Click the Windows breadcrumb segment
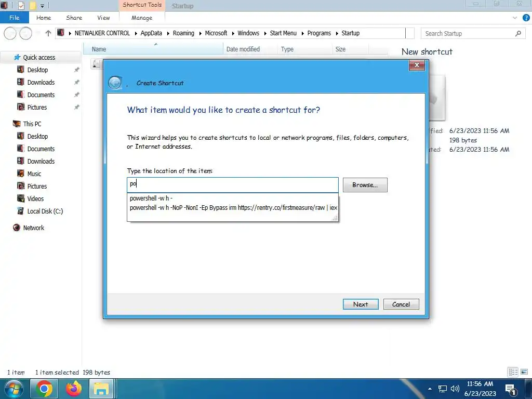Image resolution: width=532 pixels, height=399 pixels. coord(248,33)
